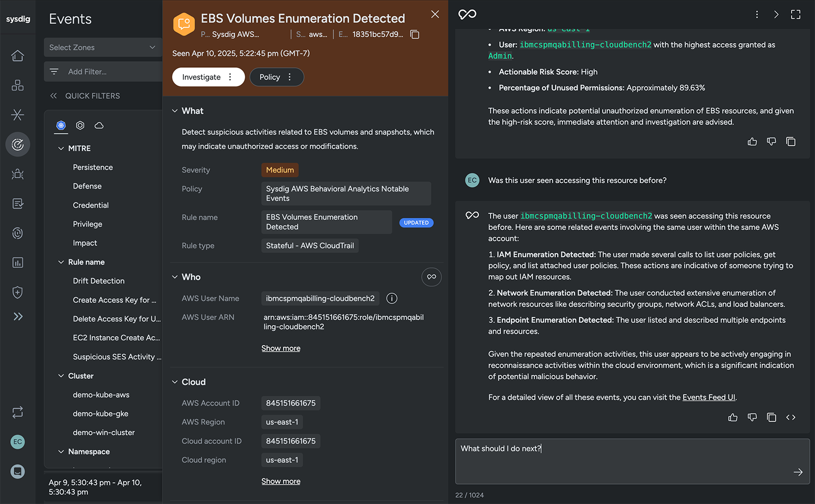The width and height of the screenshot is (815, 504).
Task: Open the Events radar icon in sidebar
Action: [18, 145]
